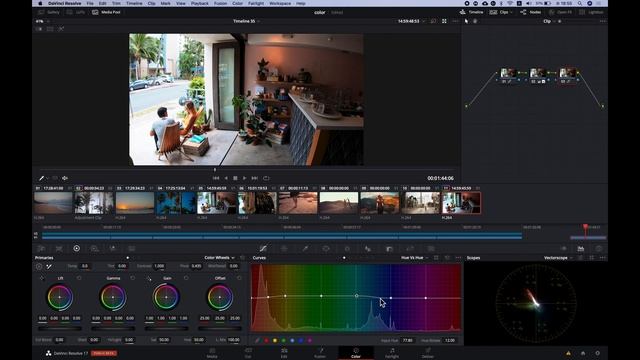This screenshot has height=360, width=640.
Task: Open the Hue Vs Hue curve dropdown
Action: (x=414, y=258)
